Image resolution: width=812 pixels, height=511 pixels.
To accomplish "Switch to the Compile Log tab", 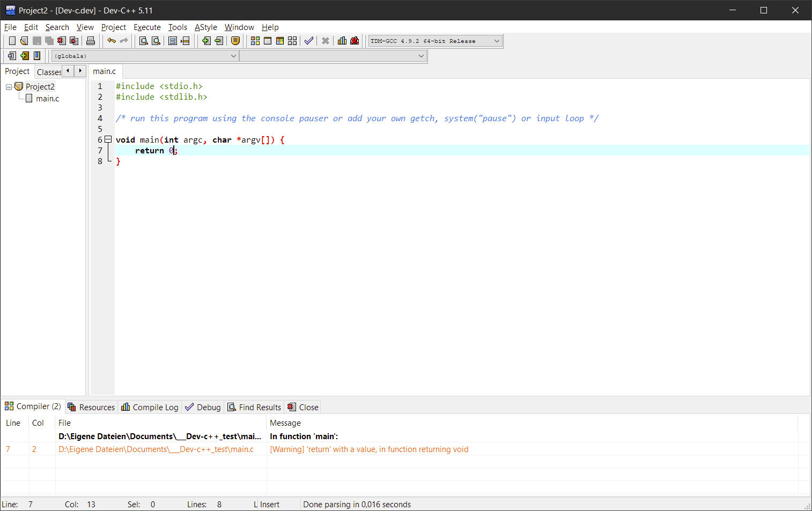I will coord(150,408).
